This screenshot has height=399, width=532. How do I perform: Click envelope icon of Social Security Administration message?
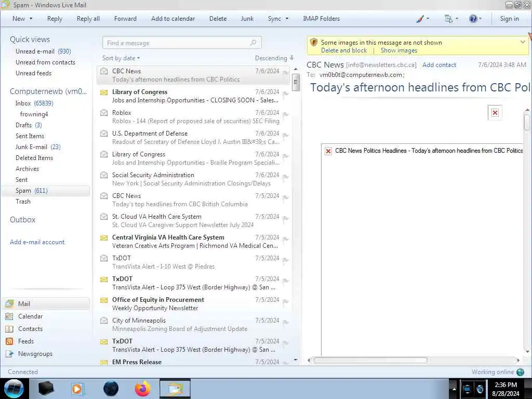tap(104, 175)
